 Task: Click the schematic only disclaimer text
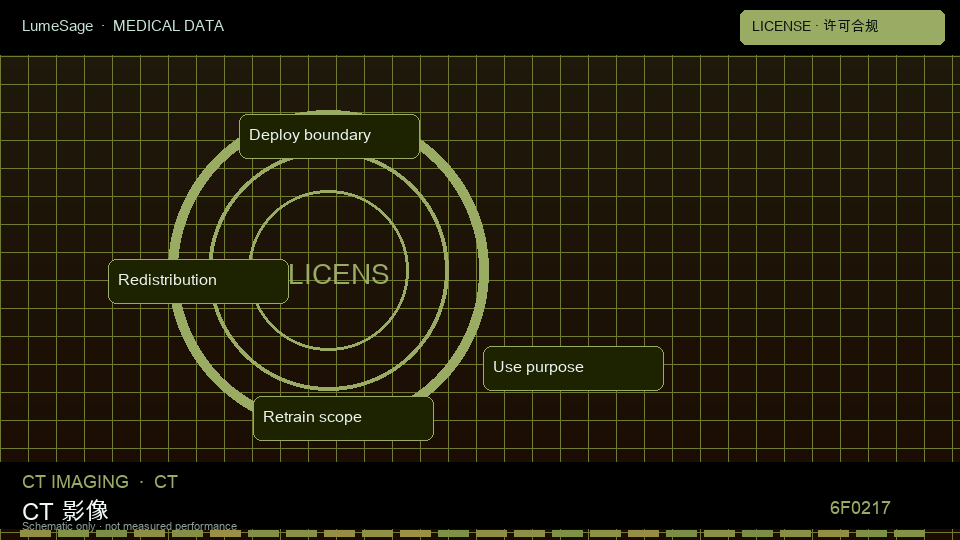pos(129,526)
